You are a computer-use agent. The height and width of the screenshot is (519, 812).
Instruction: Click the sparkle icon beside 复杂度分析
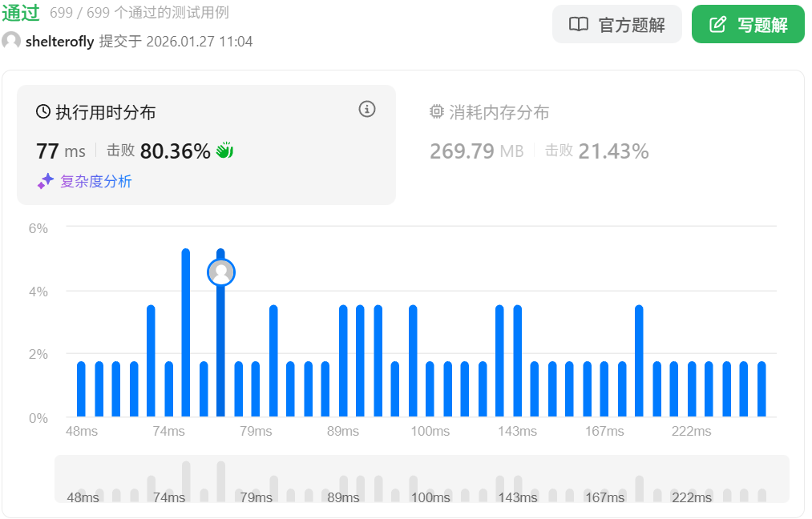[x=46, y=182]
